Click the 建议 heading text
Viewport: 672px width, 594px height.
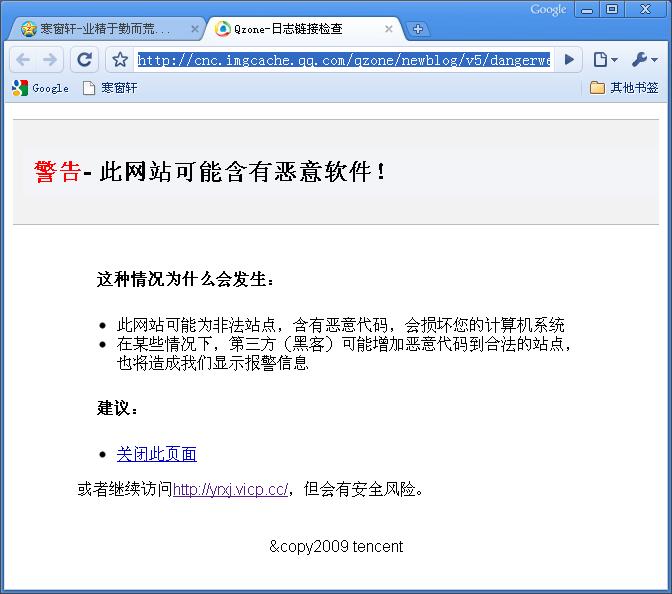pos(118,408)
